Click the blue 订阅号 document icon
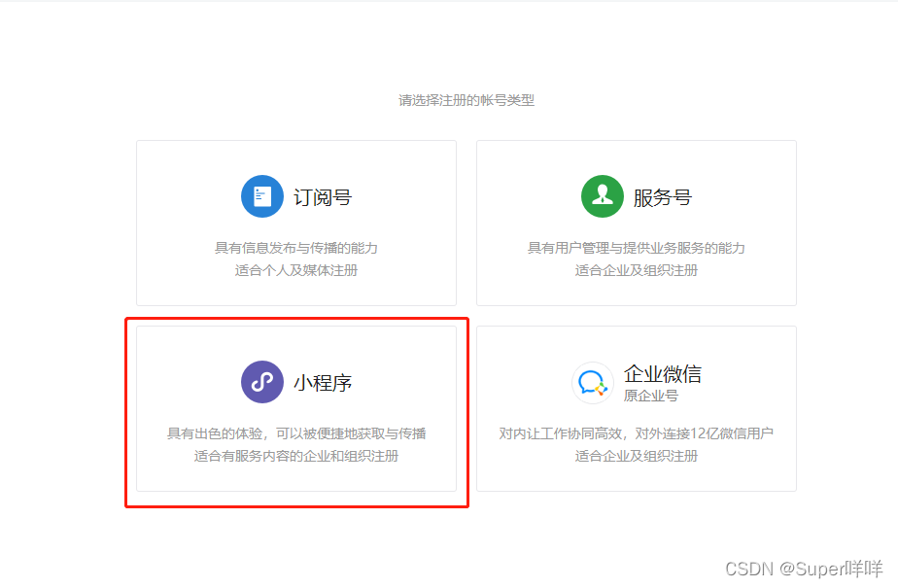Screen dimensions: 898x588 pyautogui.click(x=262, y=196)
